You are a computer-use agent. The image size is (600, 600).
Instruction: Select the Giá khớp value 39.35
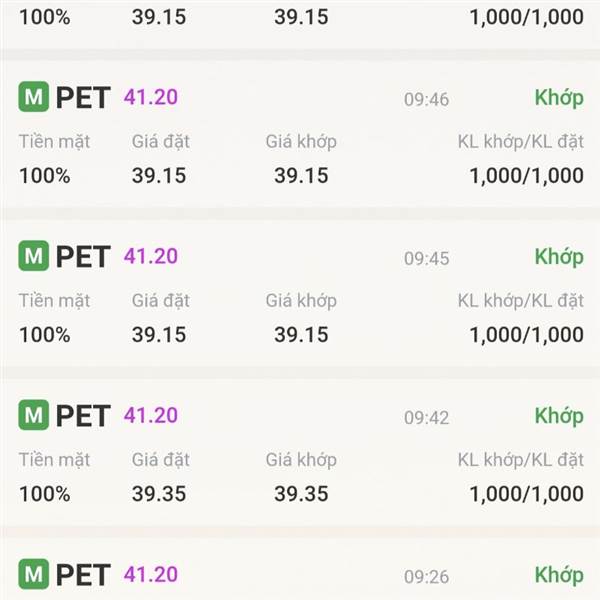pos(301,494)
